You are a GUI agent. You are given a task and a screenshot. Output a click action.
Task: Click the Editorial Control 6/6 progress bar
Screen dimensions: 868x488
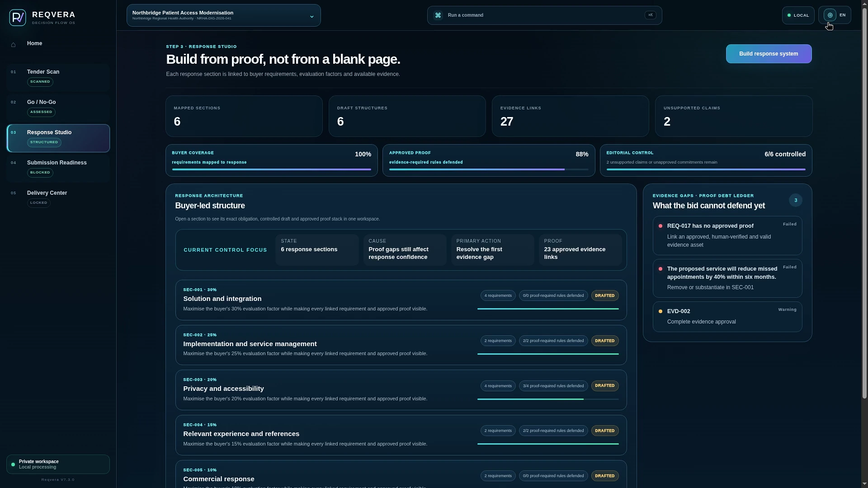click(706, 170)
